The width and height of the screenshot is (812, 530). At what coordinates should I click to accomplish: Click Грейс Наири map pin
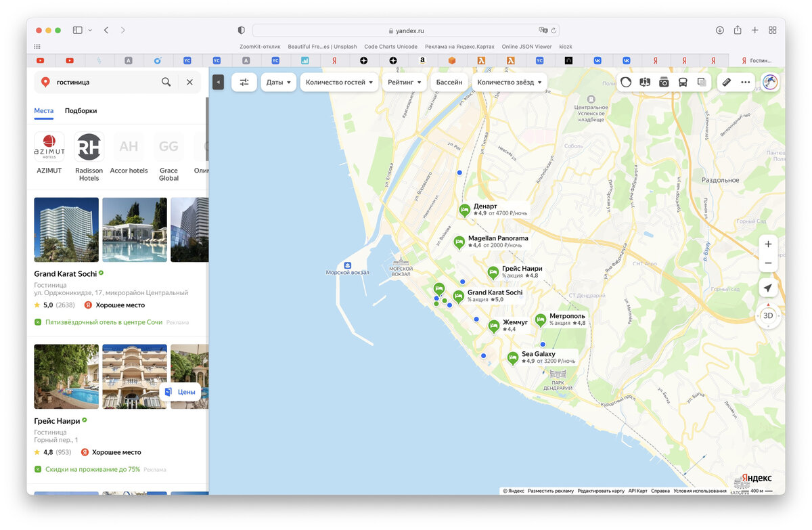click(x=493, y=272)
